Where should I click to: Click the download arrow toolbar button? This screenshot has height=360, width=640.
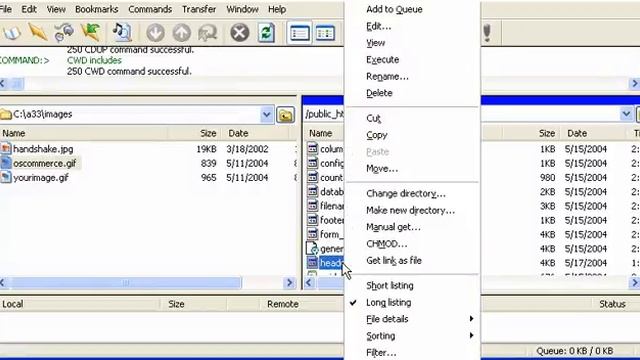click(x=156, y=33)
